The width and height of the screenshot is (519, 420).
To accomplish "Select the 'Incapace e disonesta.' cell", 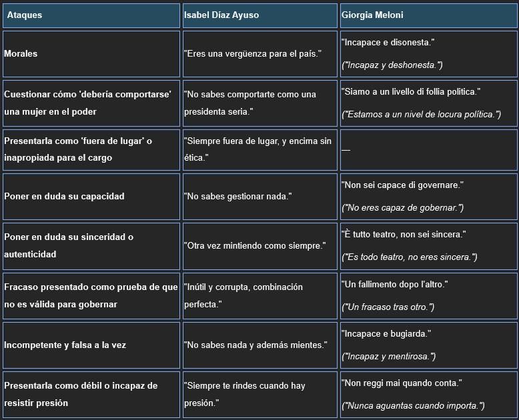I will [388, 43].
